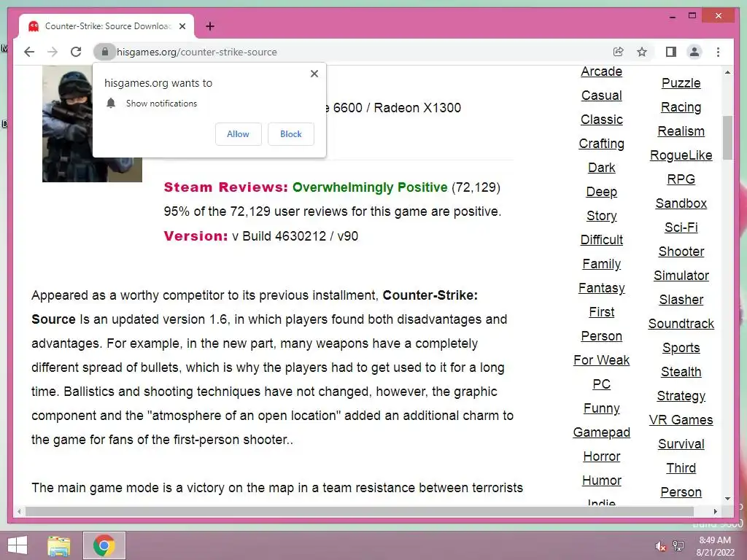
Task: Open the Humor category link
Action: point(601,480)
